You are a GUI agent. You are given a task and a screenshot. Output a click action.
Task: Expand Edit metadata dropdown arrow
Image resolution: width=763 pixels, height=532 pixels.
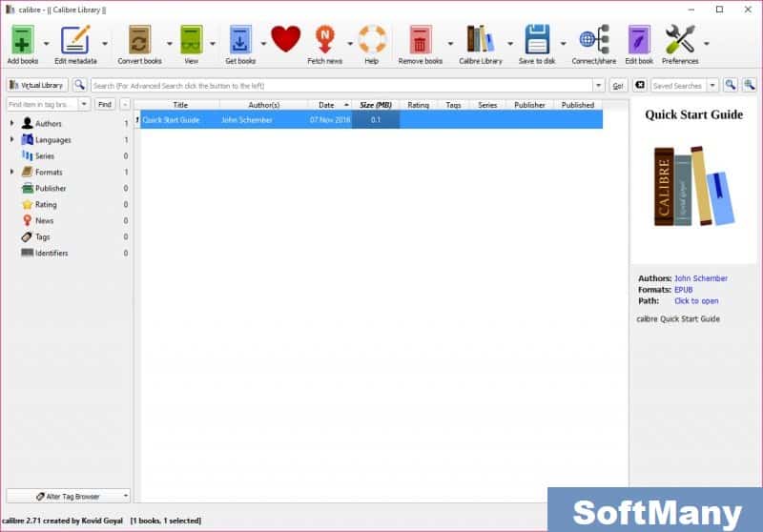pyautogui.click(x=105, y=44)
